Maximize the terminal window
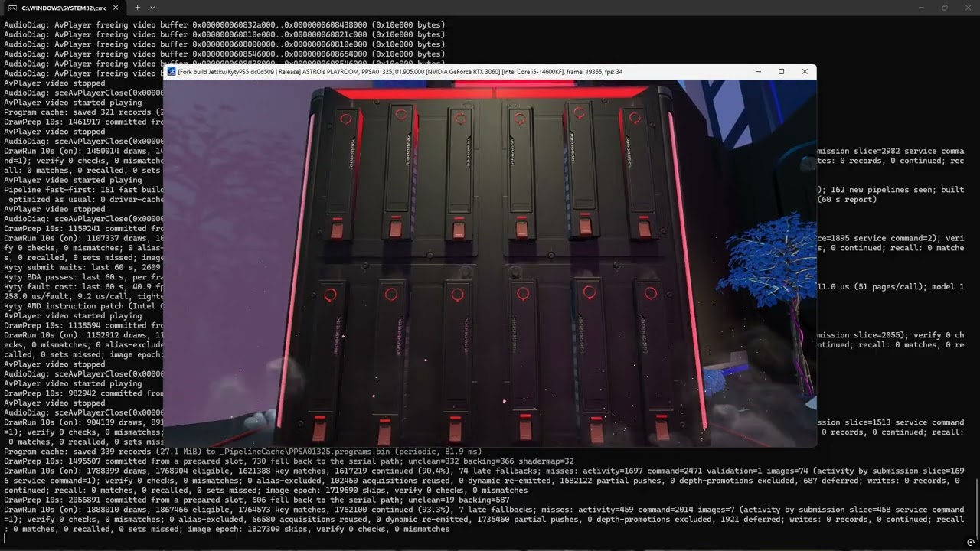The width and height of the screenshot is (980, 551). [944, 8]
